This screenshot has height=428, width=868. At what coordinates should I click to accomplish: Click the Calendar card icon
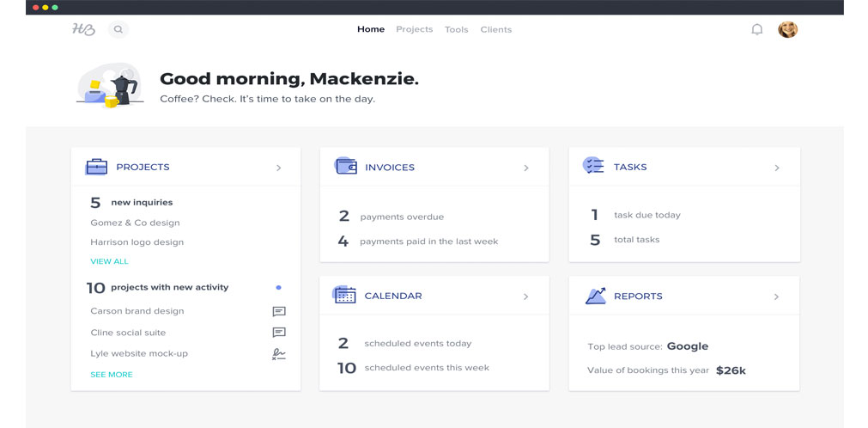click(x=344, y=295)
